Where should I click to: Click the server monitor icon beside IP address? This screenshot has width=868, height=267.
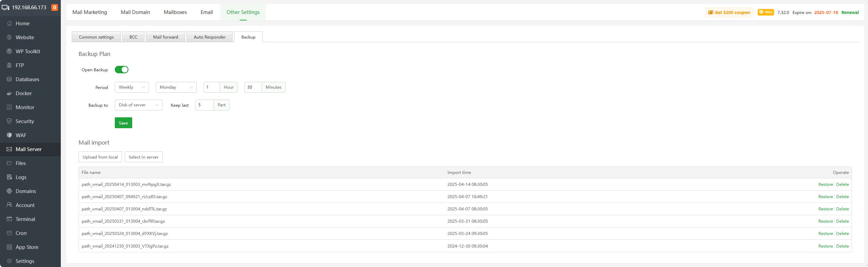click(5, 8)
